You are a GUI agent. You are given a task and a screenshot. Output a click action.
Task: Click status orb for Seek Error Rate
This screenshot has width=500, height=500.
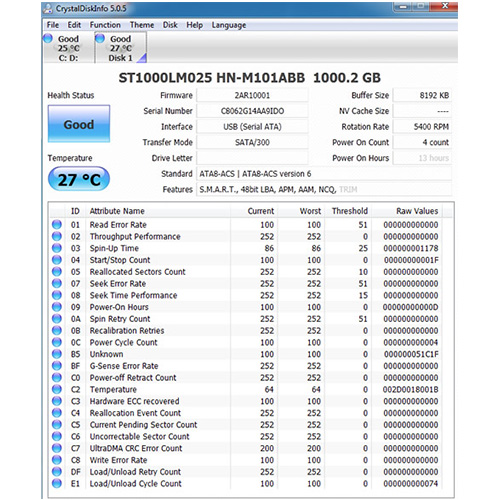[x=57, y=283]
